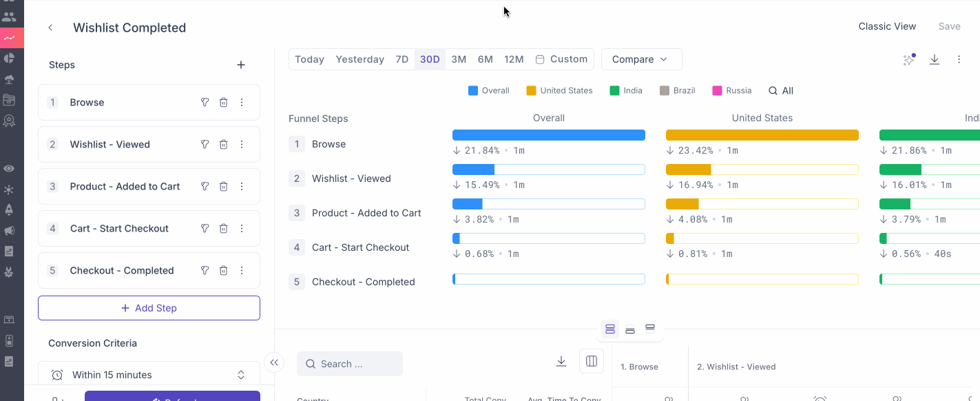
Task: Expand the Within 15 minutes selector
Action: (x=149, y=375)
